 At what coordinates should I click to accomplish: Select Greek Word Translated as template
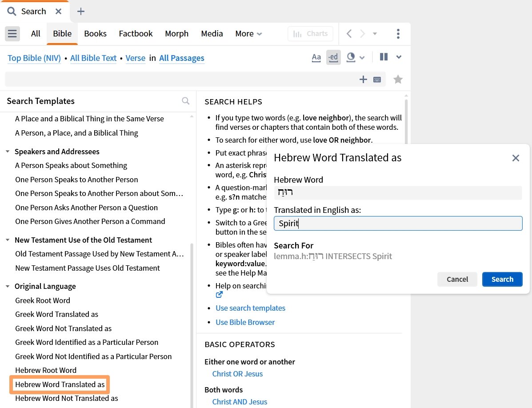56,314
